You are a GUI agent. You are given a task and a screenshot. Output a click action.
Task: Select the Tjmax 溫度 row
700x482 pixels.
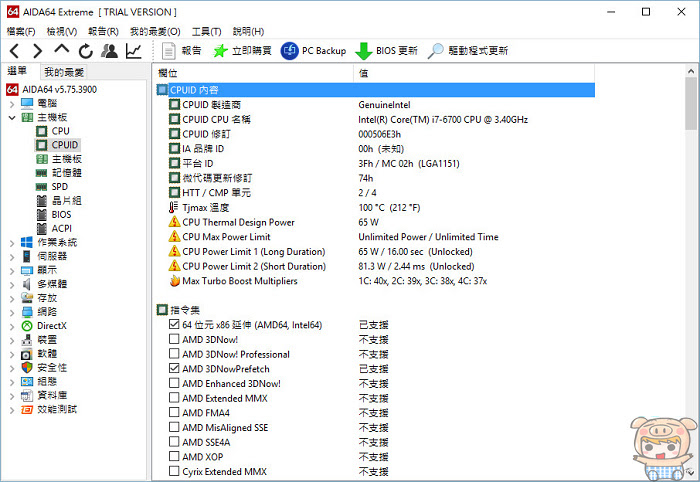[x=375, y=208]
